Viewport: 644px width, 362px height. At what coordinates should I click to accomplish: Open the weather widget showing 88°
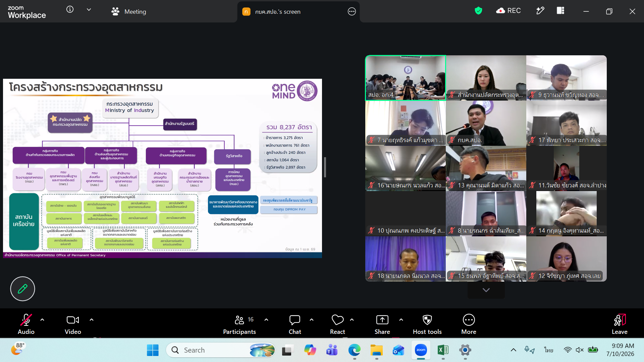tap(18, 349)
